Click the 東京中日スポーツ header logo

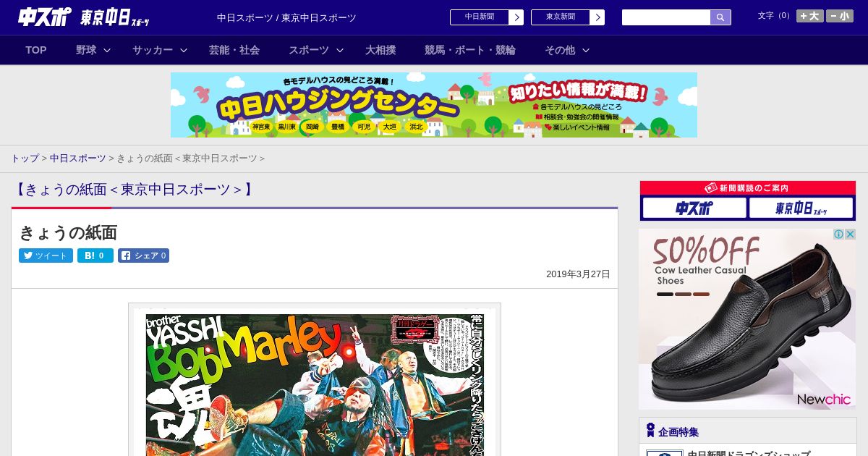(115, 17)
